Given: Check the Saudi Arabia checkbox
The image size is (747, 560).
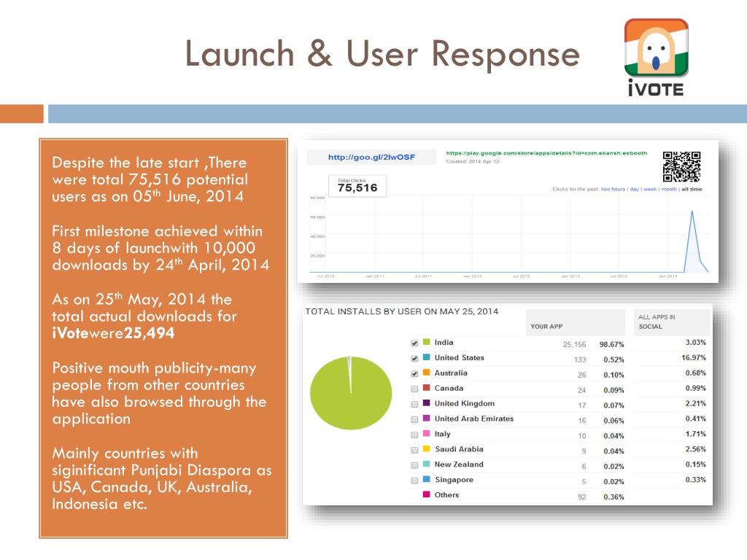Looking at the screenshot, I should coord(414,450).
